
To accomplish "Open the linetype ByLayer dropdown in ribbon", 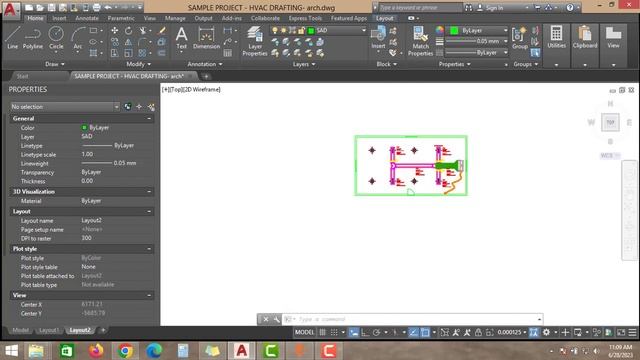I will coord(505,53).
